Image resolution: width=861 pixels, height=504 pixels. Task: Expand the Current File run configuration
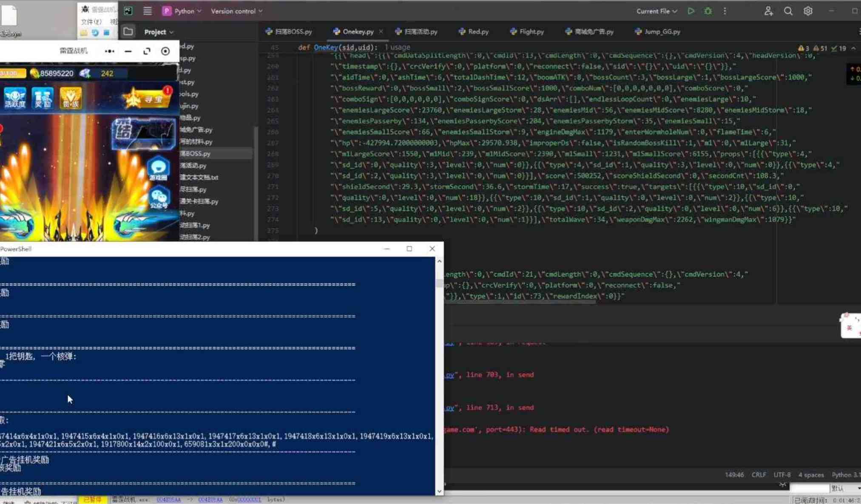point(656,11)
